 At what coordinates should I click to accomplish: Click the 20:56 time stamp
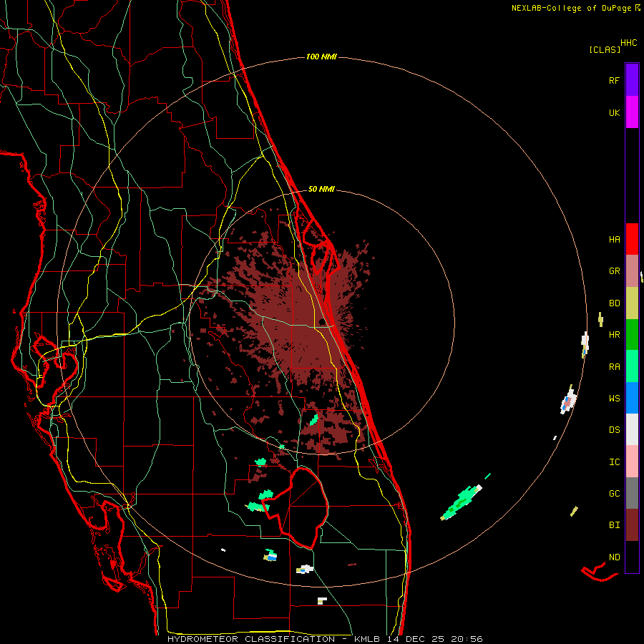467,639
